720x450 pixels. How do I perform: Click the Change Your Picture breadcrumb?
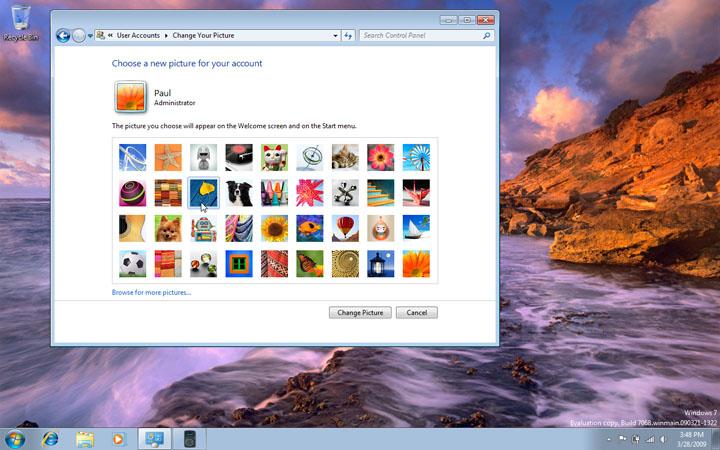coord(203,35)
